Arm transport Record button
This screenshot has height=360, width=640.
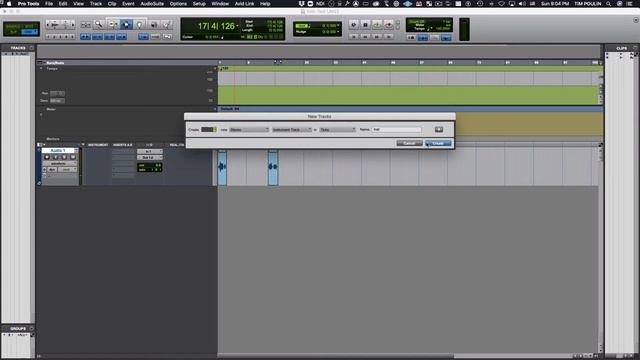click(x=389, y=25)
